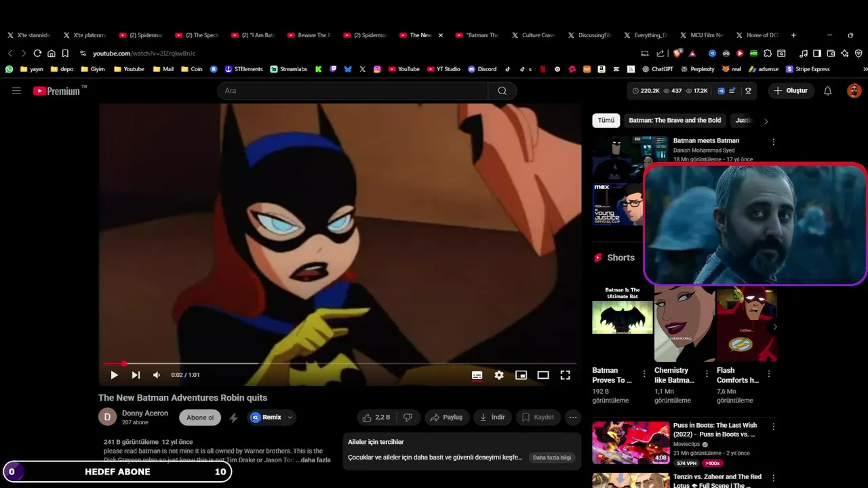Switch to Home of DC tab
This screenshot has width=868, height=488.
(x=757, y=35)
